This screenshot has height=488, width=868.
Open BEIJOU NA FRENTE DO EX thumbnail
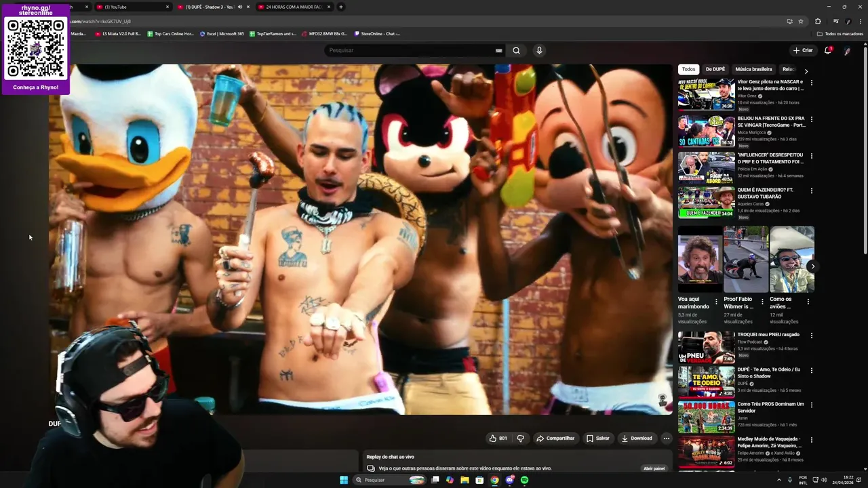pyautogui.click(x=706, y=131)
